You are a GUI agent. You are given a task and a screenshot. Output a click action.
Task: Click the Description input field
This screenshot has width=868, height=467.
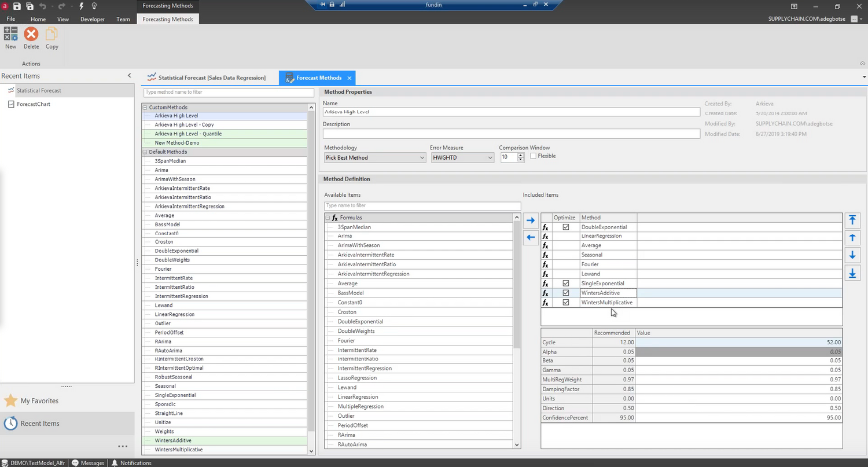click(x=512, y=134)
